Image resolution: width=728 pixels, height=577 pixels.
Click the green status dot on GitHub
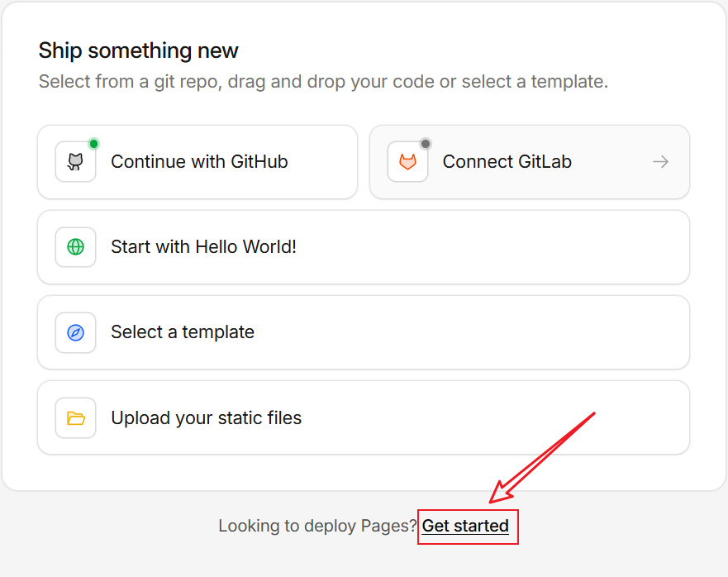(93, 144)
